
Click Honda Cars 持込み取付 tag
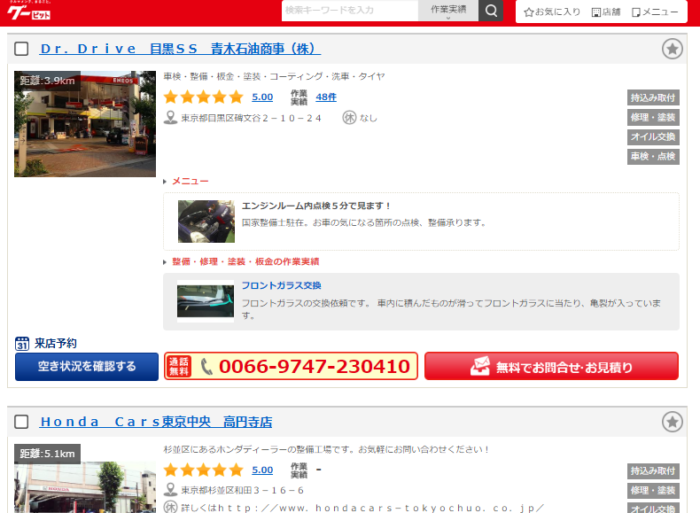click(653, 471)
